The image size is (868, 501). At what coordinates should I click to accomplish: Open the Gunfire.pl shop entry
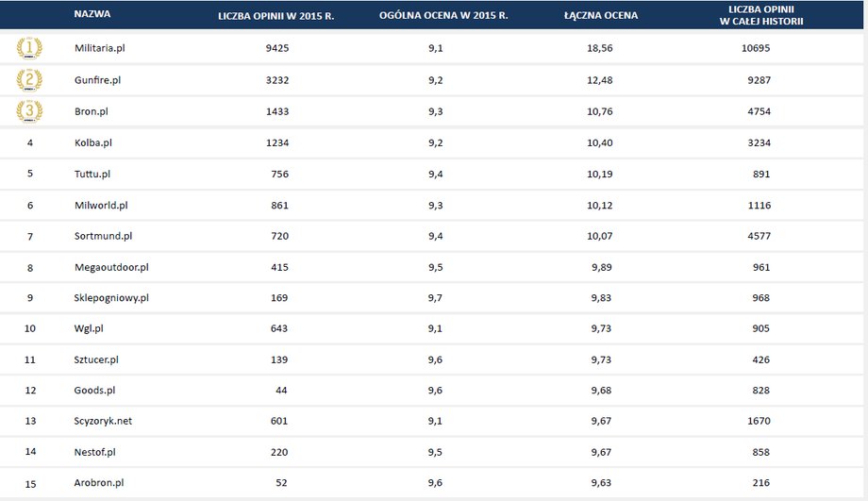point(97,79)
